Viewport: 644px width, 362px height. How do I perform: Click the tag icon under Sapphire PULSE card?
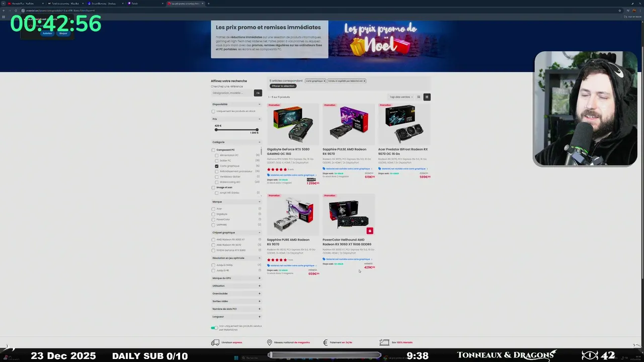click(x=324, y=169)
